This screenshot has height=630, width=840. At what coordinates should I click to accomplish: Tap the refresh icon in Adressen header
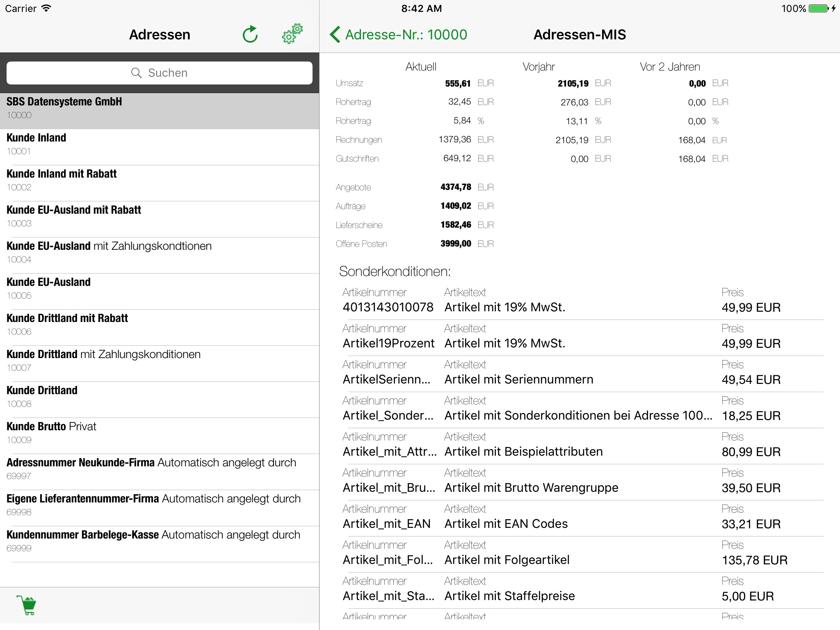[x=250, y=34]
